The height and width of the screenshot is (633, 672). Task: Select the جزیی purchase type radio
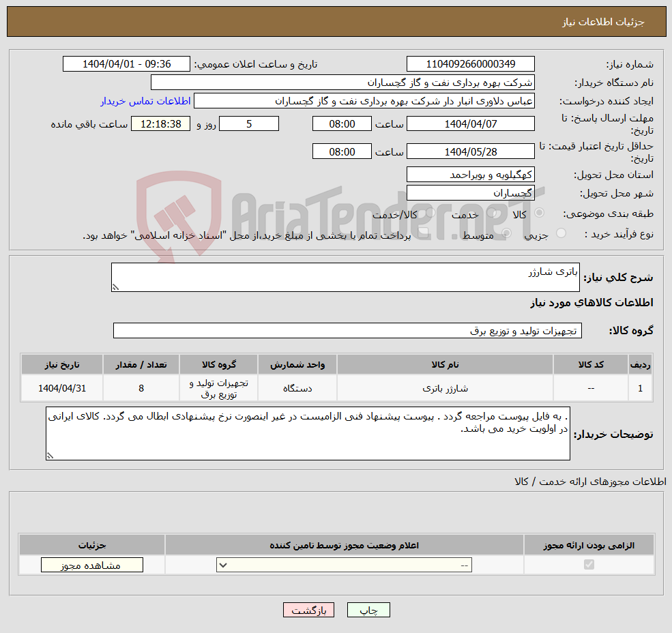coord(561,233)
